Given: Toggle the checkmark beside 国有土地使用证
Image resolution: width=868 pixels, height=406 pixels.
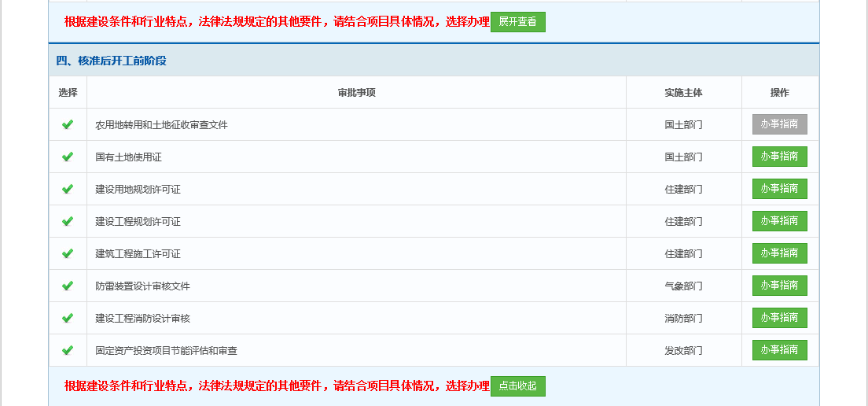Looking at the screenshot, I should click(x=68, y=157).
